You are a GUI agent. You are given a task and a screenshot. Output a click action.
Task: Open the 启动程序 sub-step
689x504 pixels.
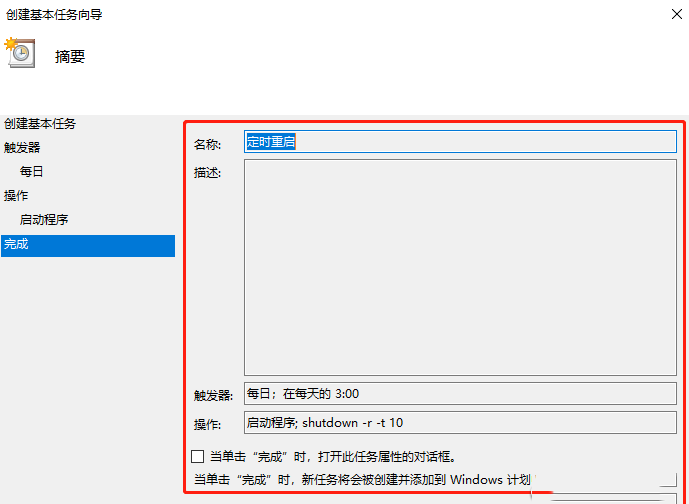click(x=44, y=220)
